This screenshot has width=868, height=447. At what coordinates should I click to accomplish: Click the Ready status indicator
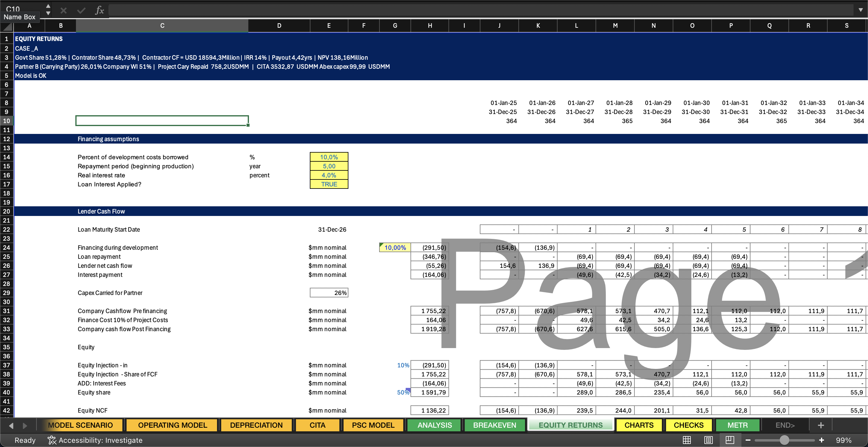point(25,440)
